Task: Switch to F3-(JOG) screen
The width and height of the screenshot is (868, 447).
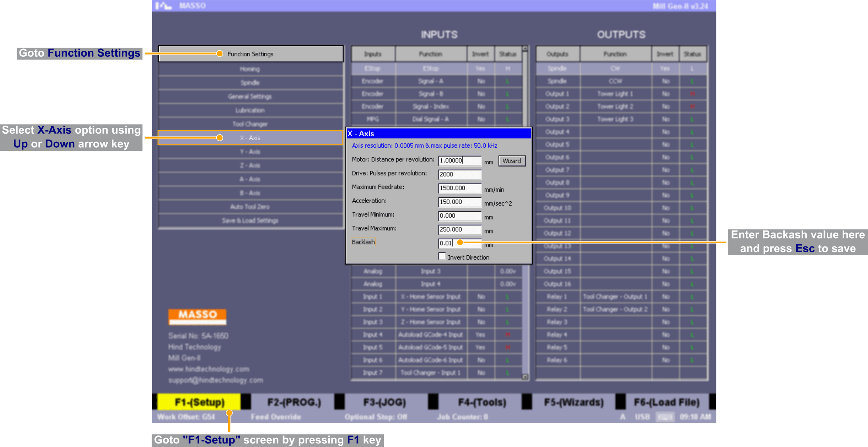Action: coord(385,402)
